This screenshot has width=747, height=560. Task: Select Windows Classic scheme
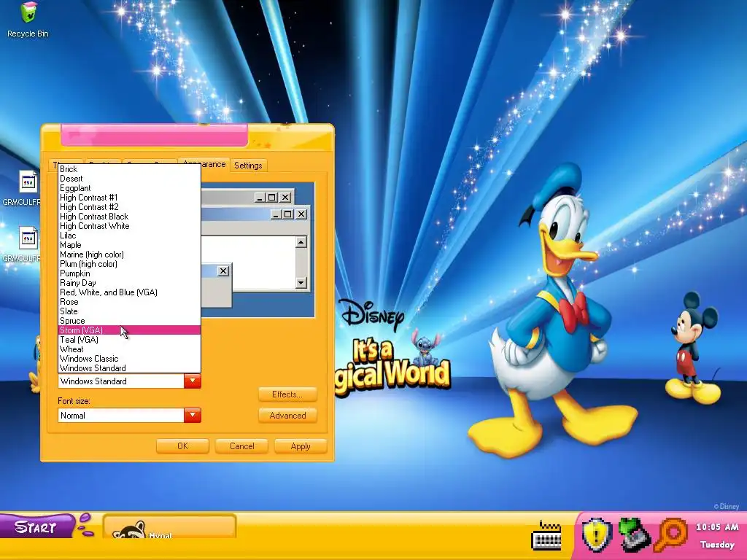pyautogui.click(x=129, y=359)
